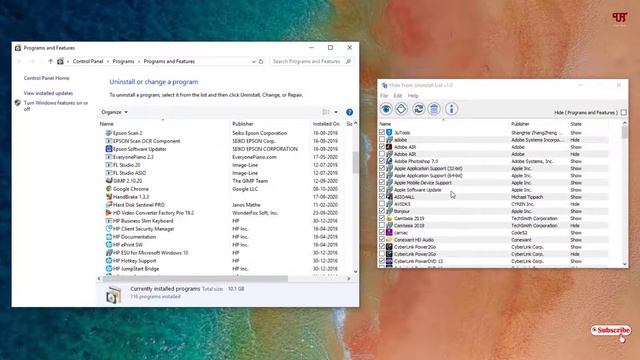Expand the chevron after Programs breadcrumb
The image size is (640, 360).
click(x=139, y=62)
